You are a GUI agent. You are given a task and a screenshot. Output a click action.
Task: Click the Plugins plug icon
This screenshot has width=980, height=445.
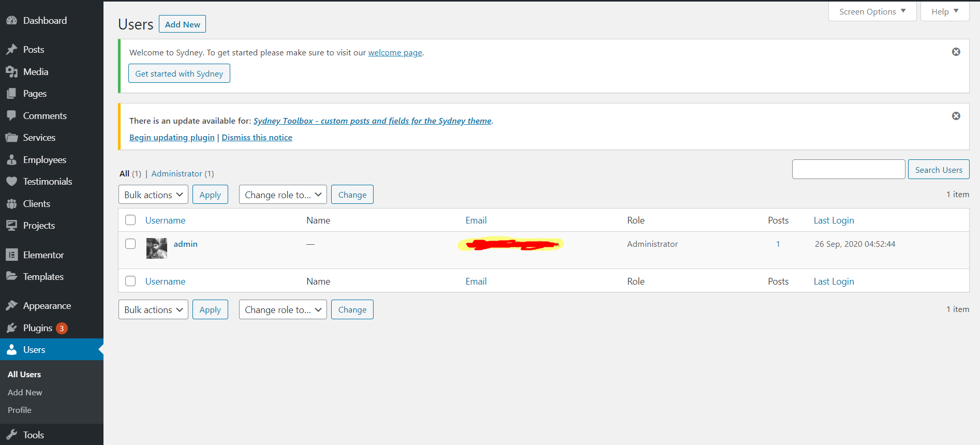11,328
